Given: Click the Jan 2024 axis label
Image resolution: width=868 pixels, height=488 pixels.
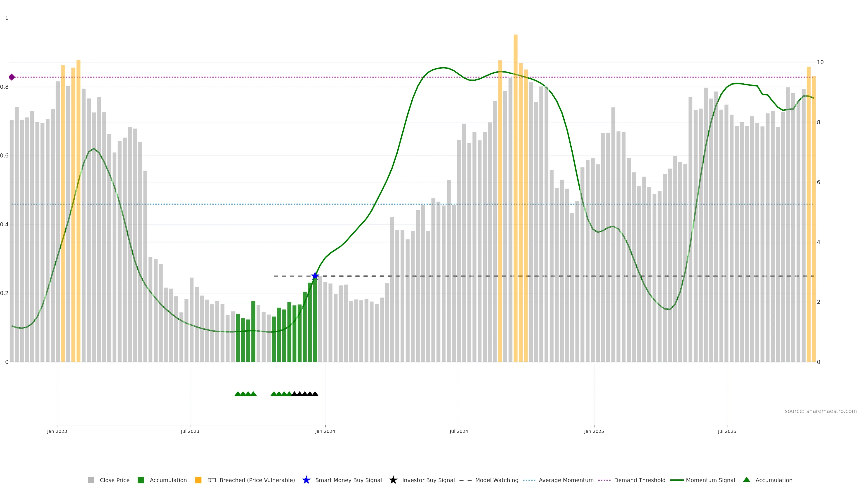Looking at the screenshot, I should point(325,431).
